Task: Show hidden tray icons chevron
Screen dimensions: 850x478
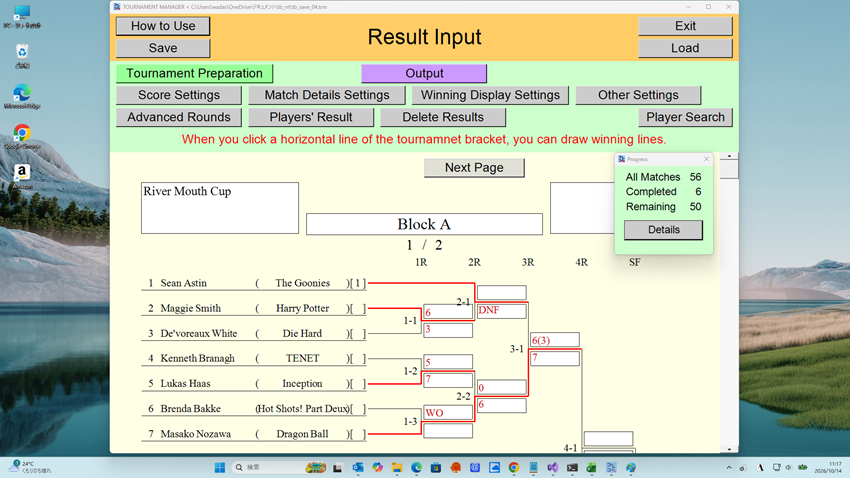Action: pyautogui.click(x=729, y=468)
